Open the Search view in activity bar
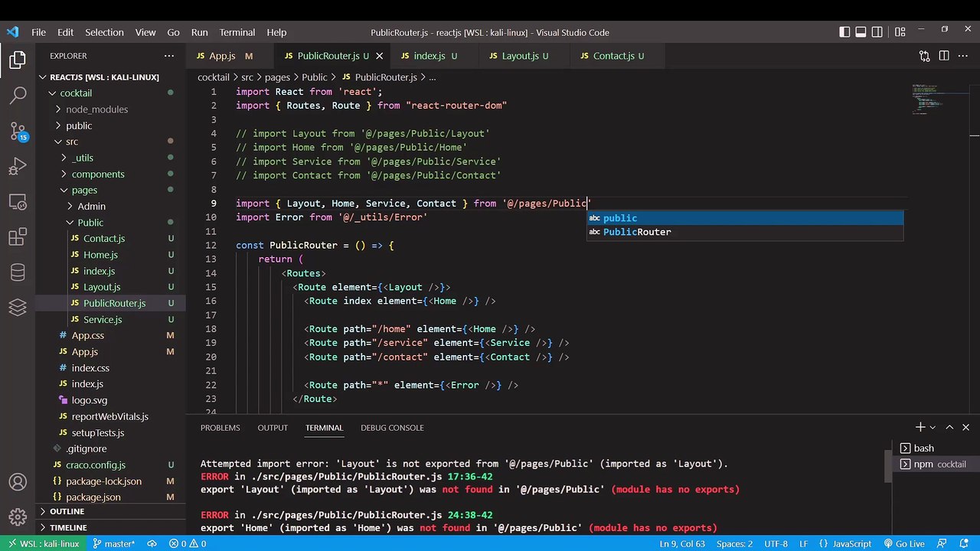 click(x=18, y=96)
